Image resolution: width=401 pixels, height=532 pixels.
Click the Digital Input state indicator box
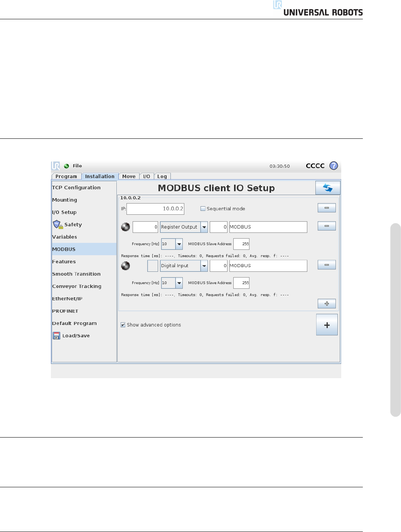tap(153, 266)
